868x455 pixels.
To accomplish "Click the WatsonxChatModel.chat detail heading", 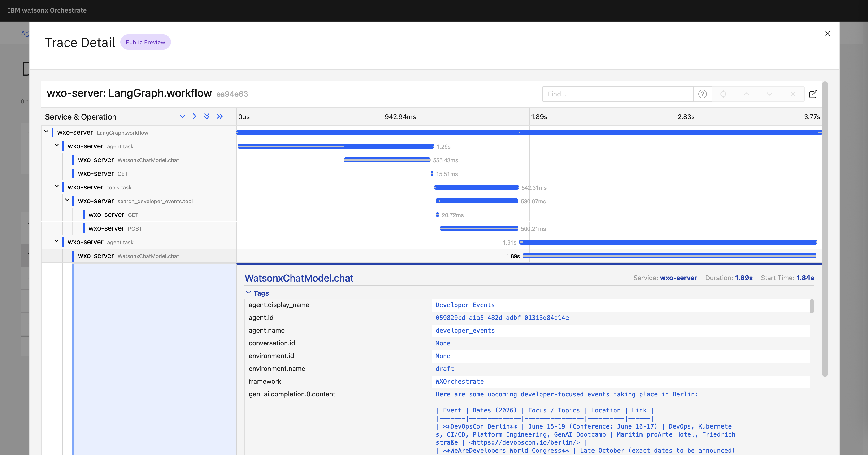I will pyautogui.click(x=299, y=278).
